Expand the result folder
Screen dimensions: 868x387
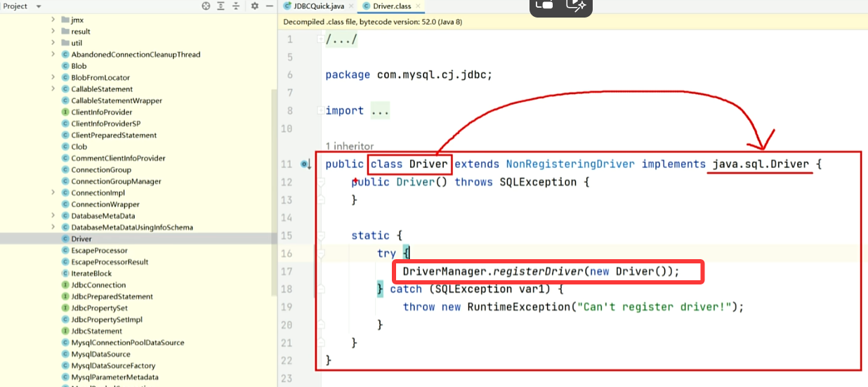click(x=53, y=32)
